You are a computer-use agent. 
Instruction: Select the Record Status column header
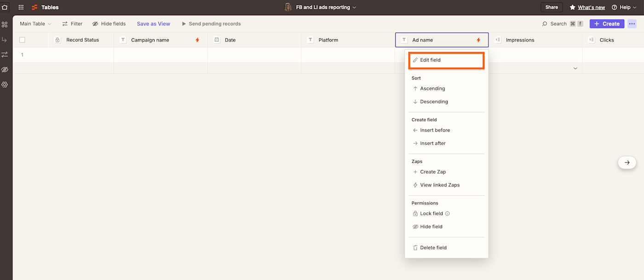81,40
